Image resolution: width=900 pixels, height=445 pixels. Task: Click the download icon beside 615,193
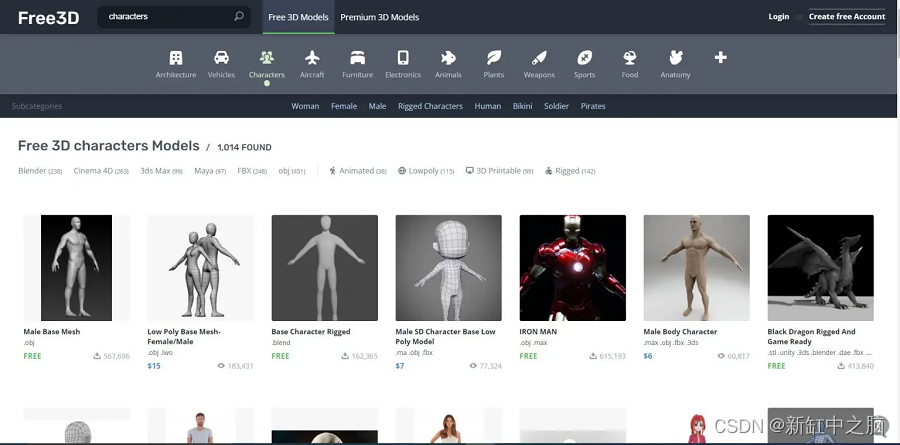(x=593, y=356)
